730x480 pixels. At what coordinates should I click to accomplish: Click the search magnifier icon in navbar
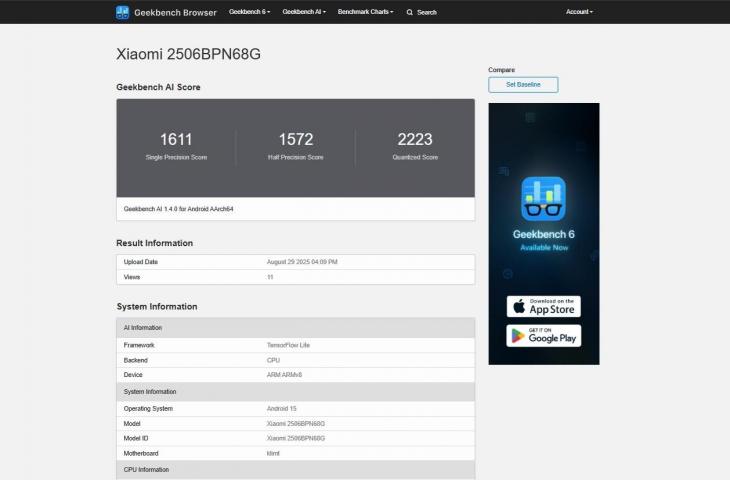(x=410, y=13)
